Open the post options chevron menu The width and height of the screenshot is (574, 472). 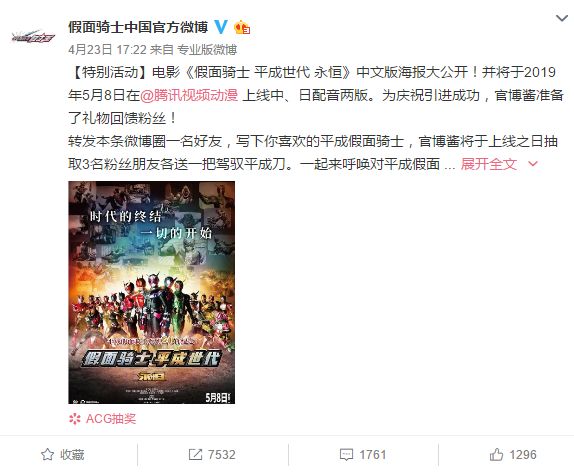point(562,18)
